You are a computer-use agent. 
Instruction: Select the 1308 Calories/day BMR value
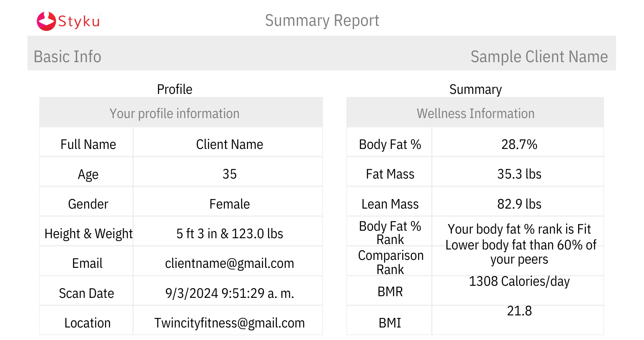tap(519, 282)
